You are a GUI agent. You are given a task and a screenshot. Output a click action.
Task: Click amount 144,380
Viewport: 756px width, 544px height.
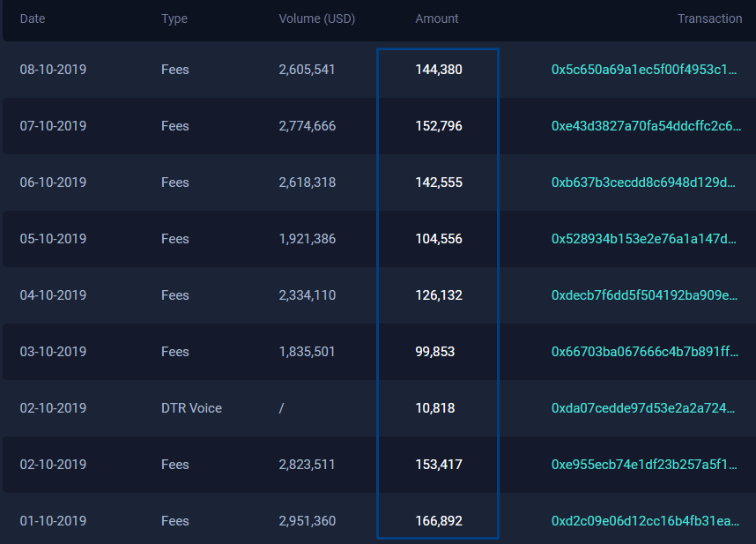[x=439, y=70]
